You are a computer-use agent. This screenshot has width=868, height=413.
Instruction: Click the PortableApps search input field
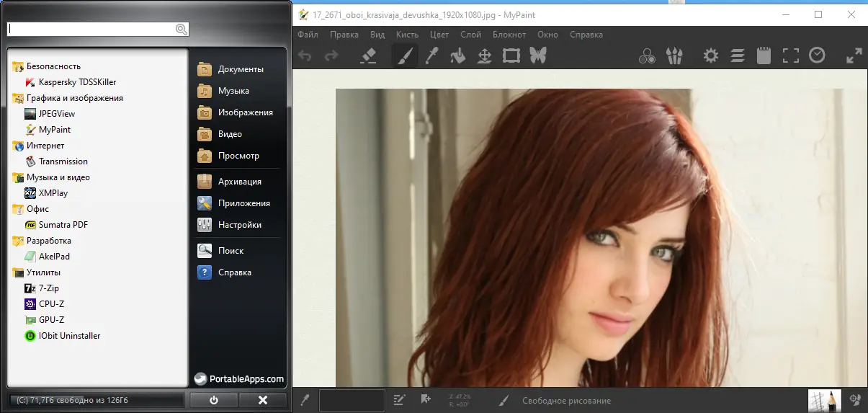click(91, 30)
